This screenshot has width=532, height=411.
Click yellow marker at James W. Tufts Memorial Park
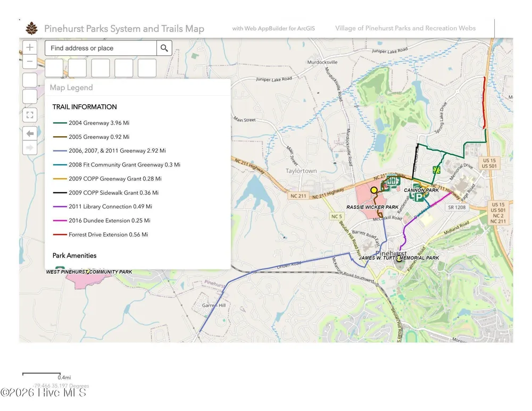(400, 259)
